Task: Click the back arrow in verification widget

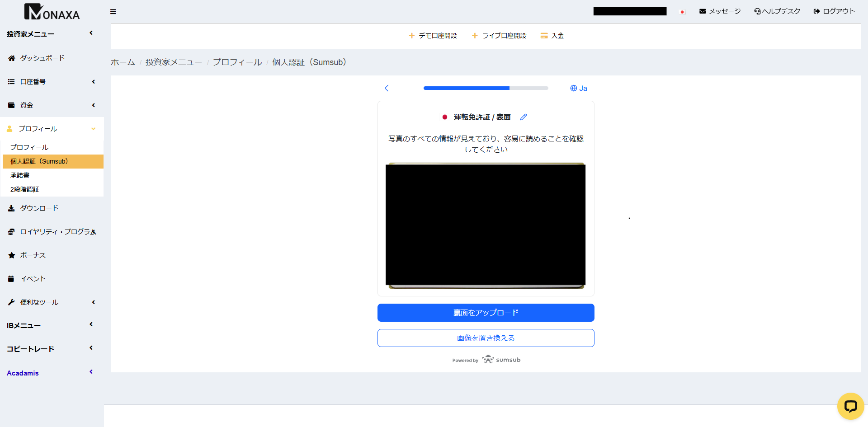Action: 387,88
